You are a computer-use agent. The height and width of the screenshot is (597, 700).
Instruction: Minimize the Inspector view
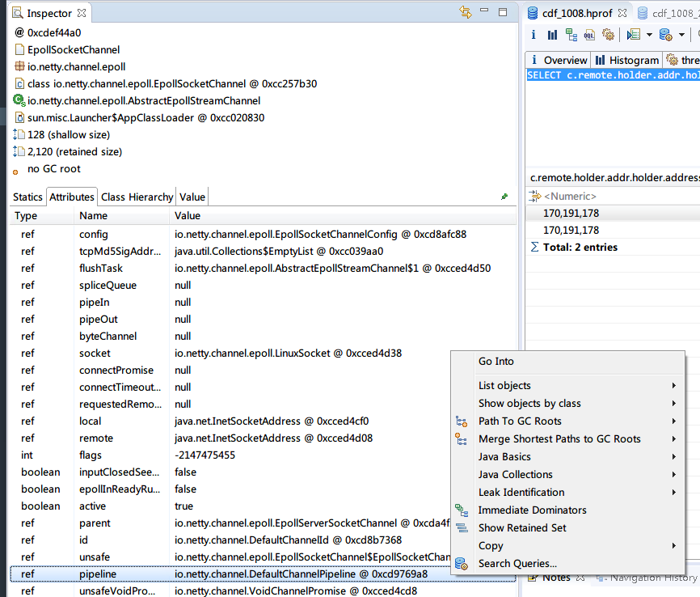coord(484,11)
